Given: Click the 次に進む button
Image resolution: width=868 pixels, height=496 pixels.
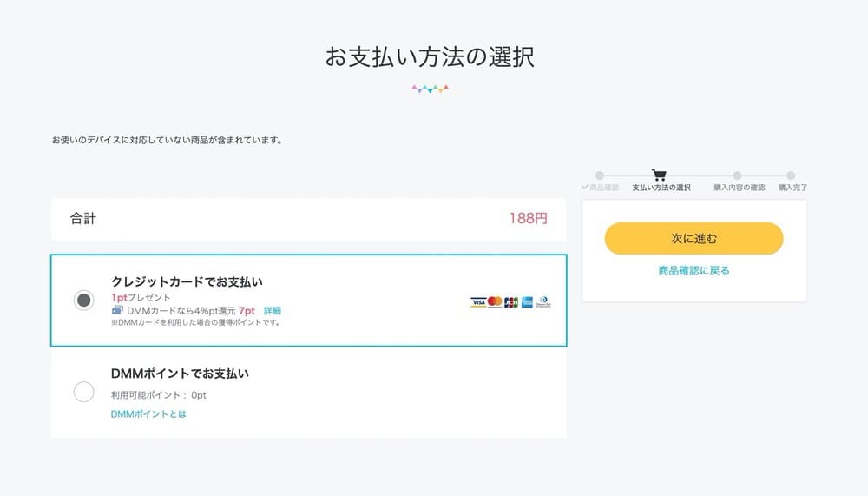Looking at the screenshot, I should click(x=694, y=238).
